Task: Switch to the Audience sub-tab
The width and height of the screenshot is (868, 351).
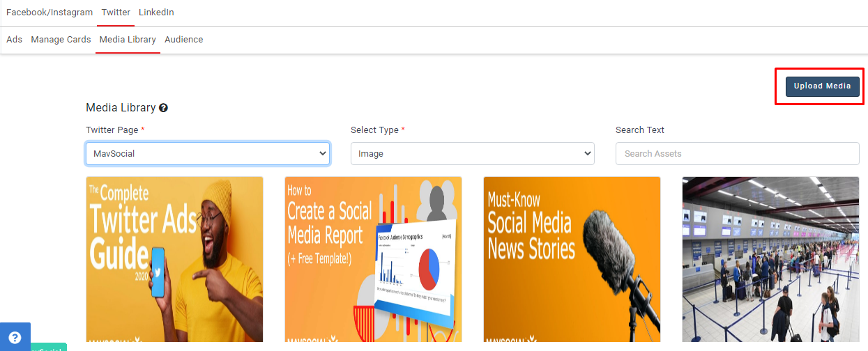Action: pyautogui.click(x=183, y=40)
